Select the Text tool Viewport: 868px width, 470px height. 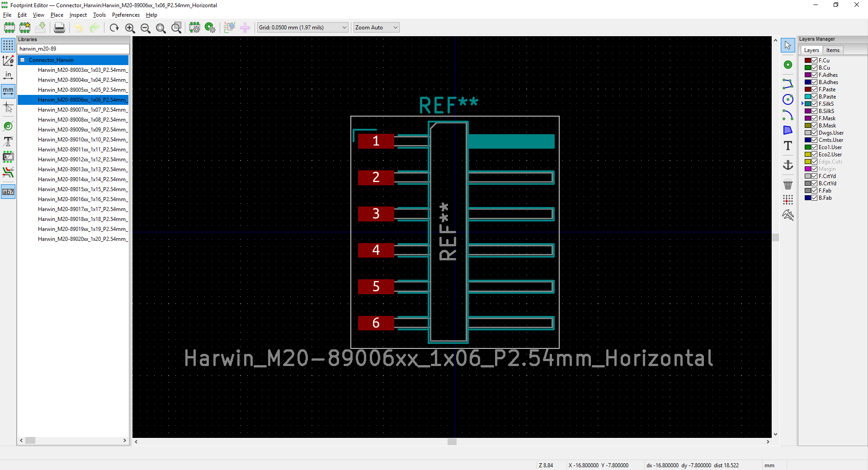point(788,146)
